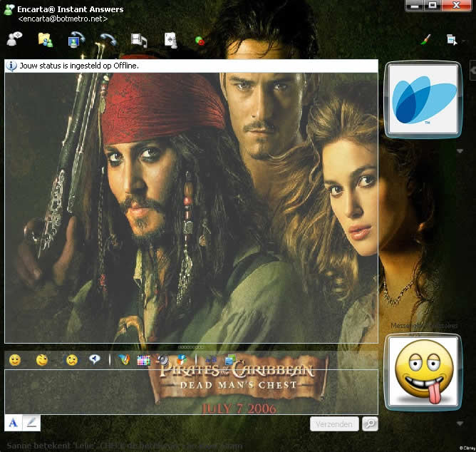Click the search magnifier button next to Verzenden
476x452 pixels.
370,424
